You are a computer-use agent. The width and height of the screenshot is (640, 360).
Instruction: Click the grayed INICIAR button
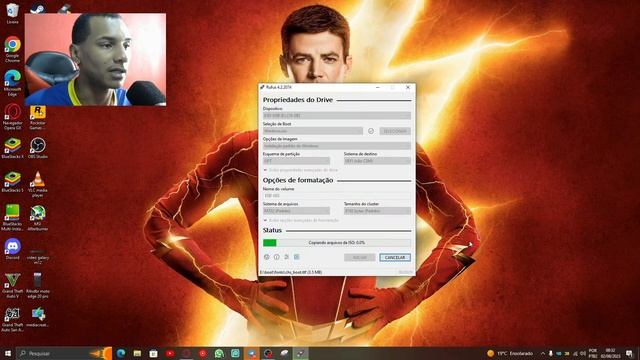pos(359,258)
